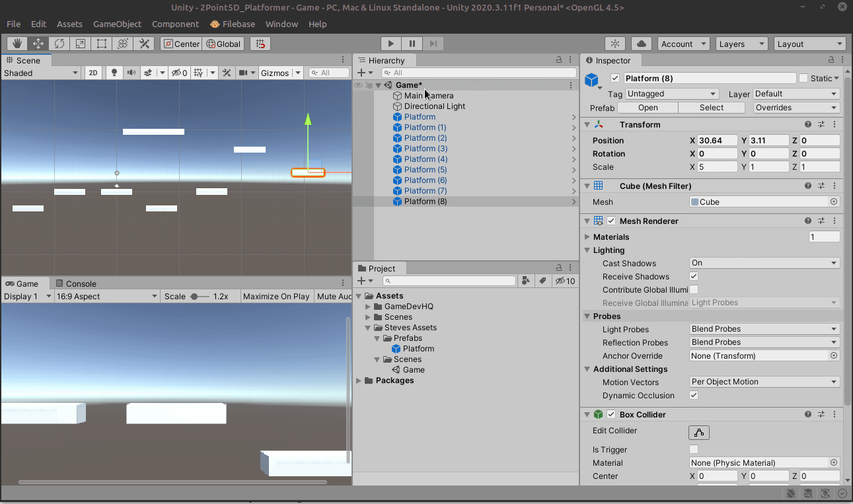Open the Window menu
853x504 pixels.
click(x=281, y=24)
